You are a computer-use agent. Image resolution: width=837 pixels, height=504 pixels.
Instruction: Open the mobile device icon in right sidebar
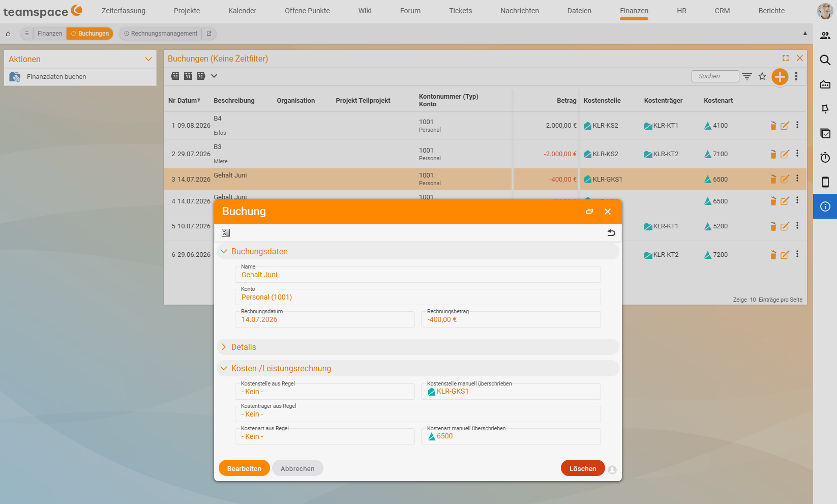click(825, 182)
